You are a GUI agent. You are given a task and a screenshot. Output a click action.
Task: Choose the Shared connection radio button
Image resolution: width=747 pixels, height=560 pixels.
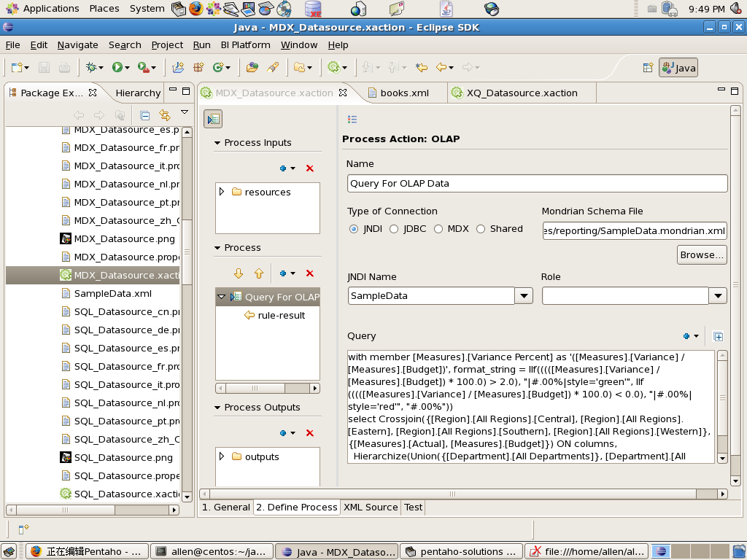481,229
